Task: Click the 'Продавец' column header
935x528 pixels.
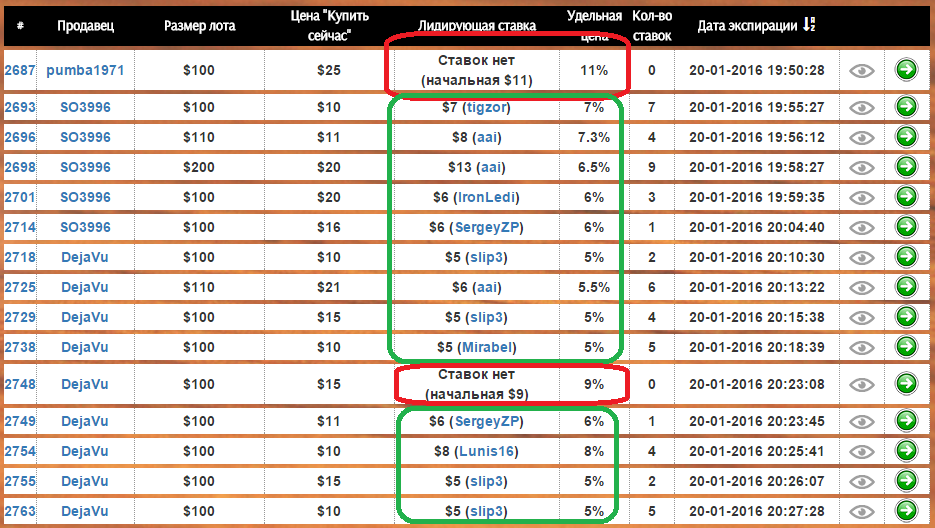Action: pyautogui.click(x=84, y=25)
